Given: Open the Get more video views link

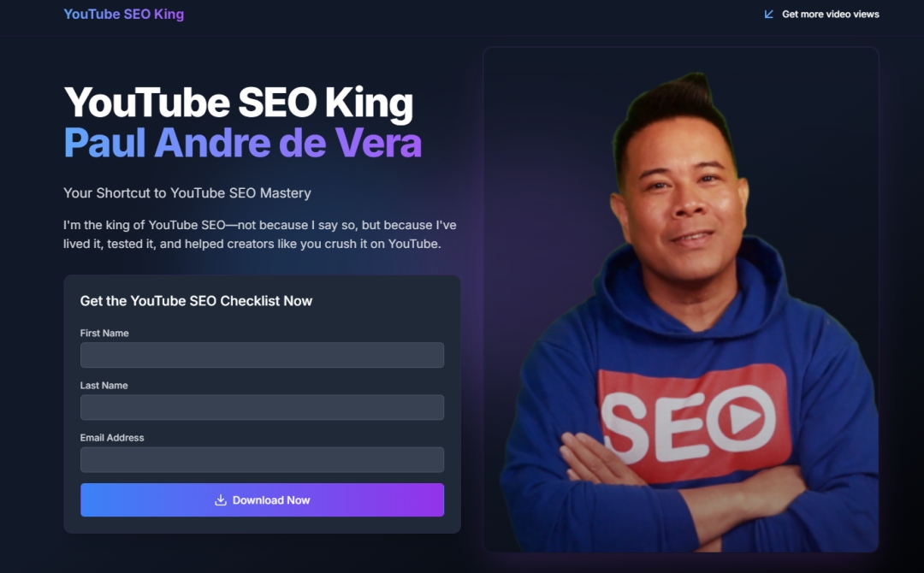Looking at the screenshot, I should 821,15.
